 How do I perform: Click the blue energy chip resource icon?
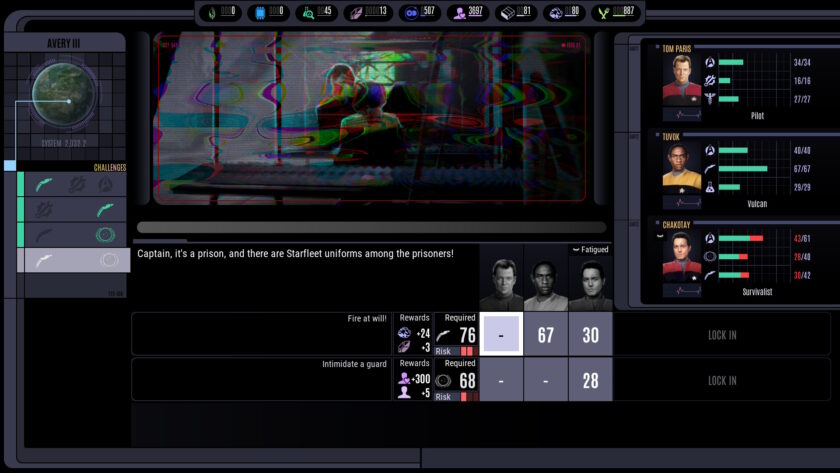(x=260, y=13)
